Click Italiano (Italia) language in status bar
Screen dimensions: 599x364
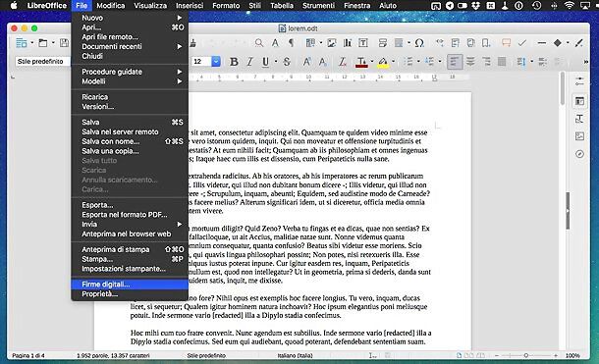[x=295, y=355]
